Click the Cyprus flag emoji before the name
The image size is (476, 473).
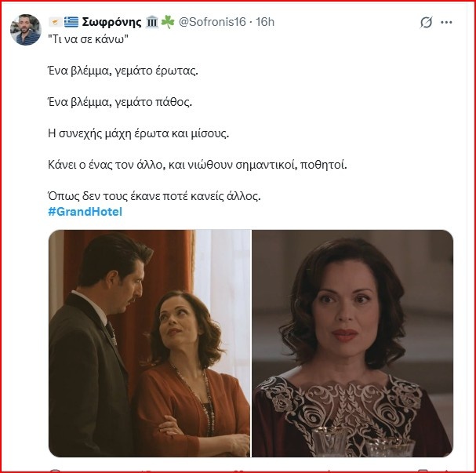pyautogui.click(x=54, y=22)
